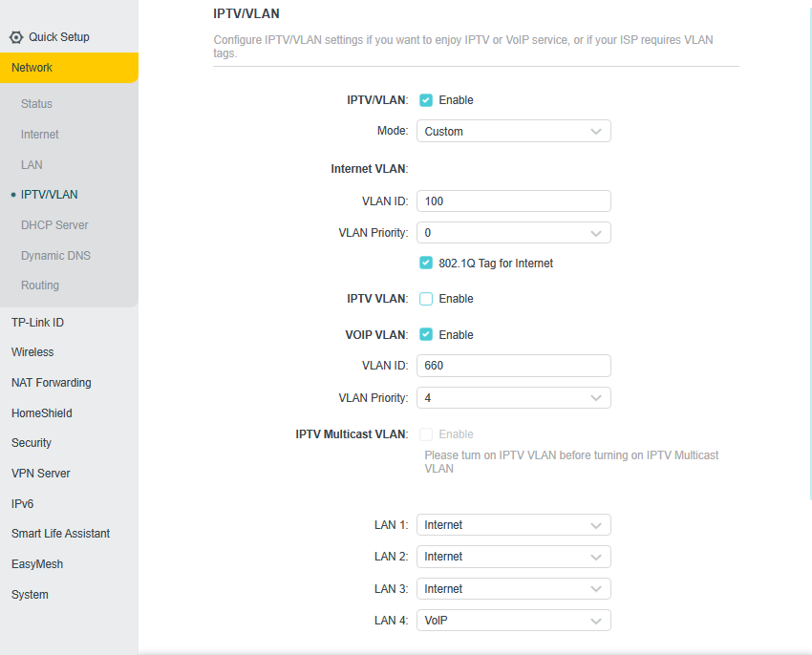This screenshot has height=655, width=812.
Task: Open the LAN 4 VoIP dropdown
Action: coord(513,622)
